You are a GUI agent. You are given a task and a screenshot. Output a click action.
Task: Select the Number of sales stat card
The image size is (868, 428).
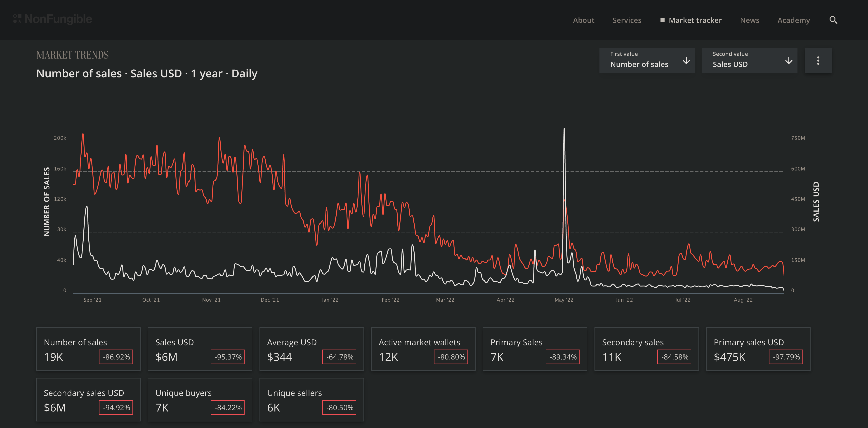[88, 349]
